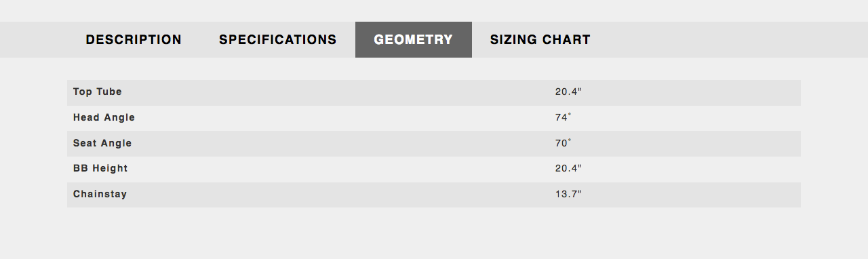The height and width of the screenshot is (259, 868).
Task: Click the degree symbol after 70
Action: (570, 140)
